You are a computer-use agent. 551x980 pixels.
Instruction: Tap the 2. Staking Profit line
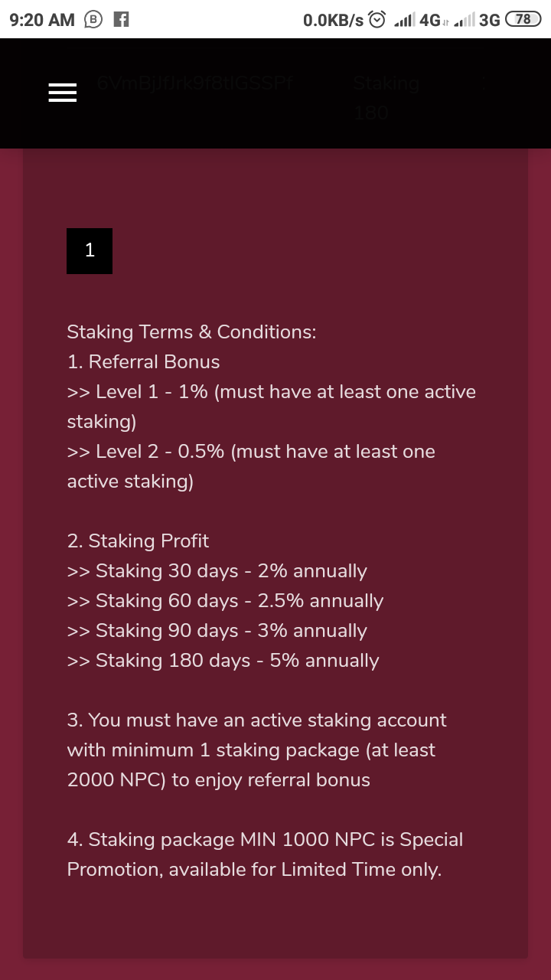138,541
